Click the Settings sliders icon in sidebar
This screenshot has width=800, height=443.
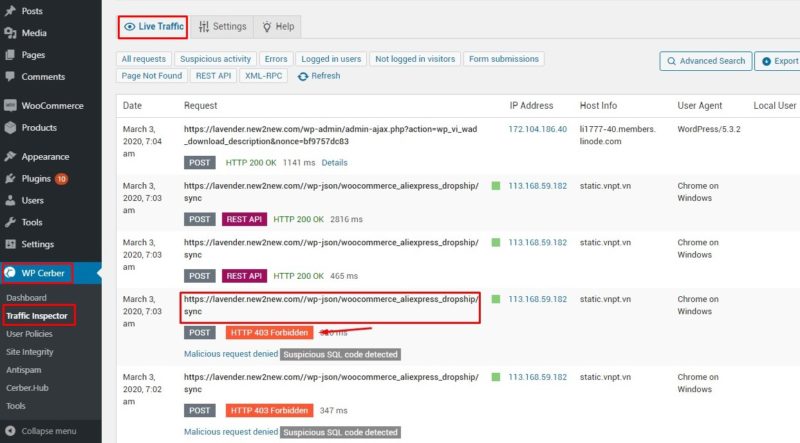coord(10,244)
